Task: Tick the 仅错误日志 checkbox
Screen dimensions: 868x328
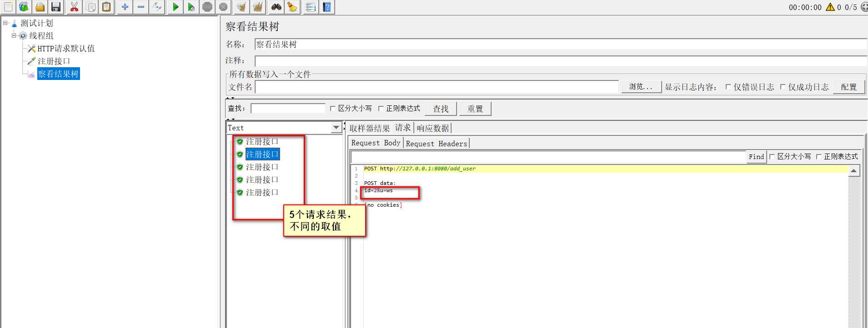Action: click(x=728, y=87)
